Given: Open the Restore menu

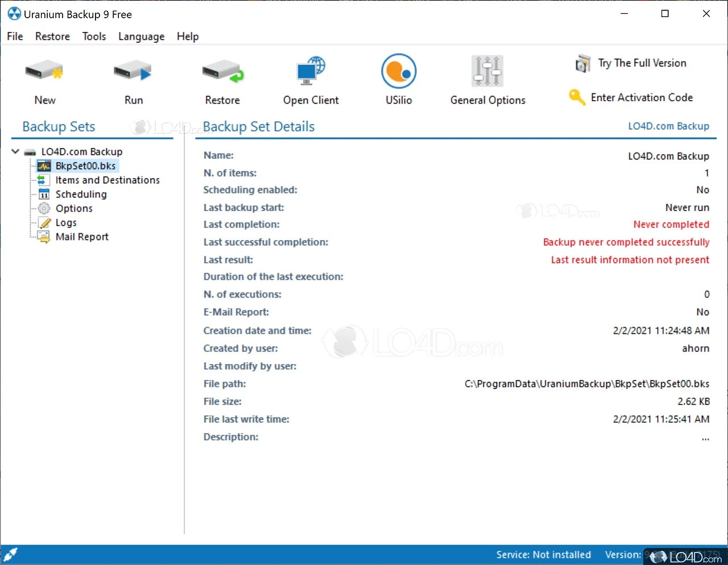Looking at the screenshot, I should (52, 36).
